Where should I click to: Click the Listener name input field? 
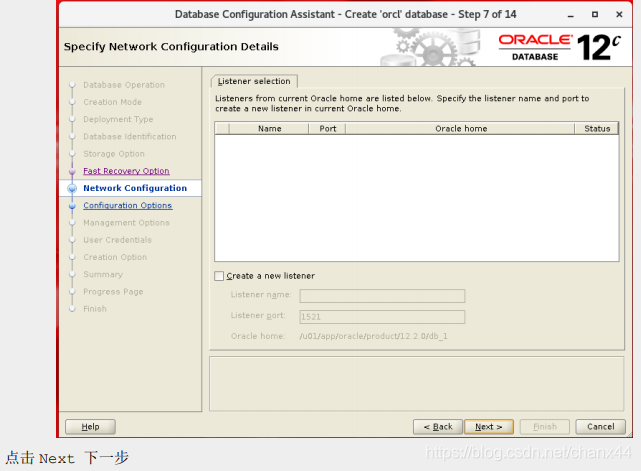click(382, 296)
